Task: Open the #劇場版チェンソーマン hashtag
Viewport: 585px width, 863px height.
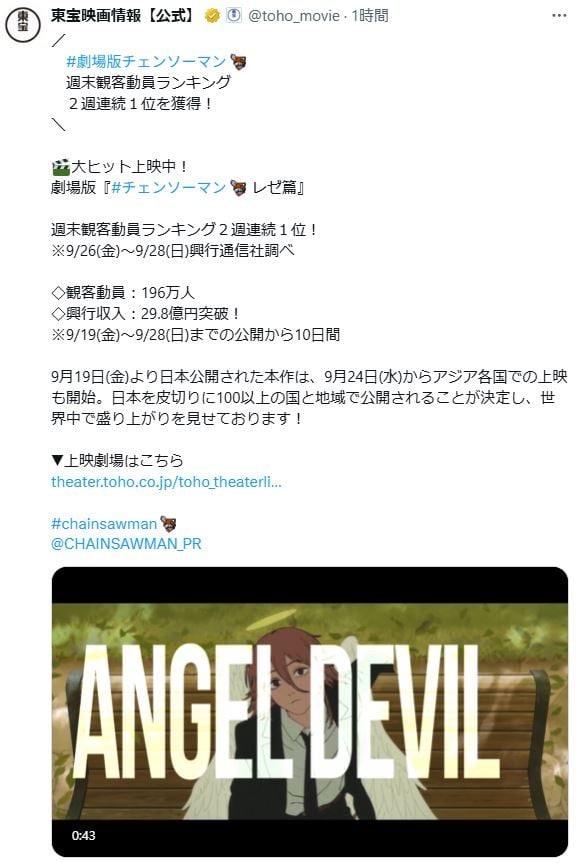Action: (x=146, y=61)
